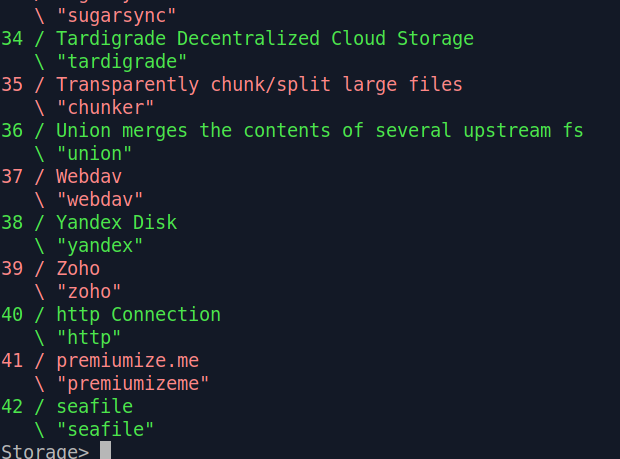Click the "webdav" quoted value
Viewport: 620px width, 459px height.
tap(100, 199)
